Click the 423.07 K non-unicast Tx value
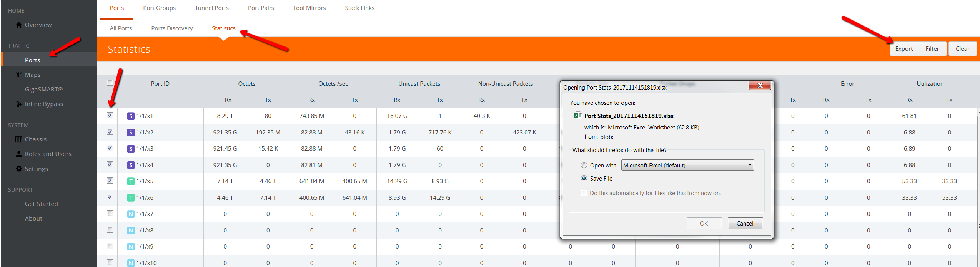This screenshot has height=267, width=980. point(524,133)
